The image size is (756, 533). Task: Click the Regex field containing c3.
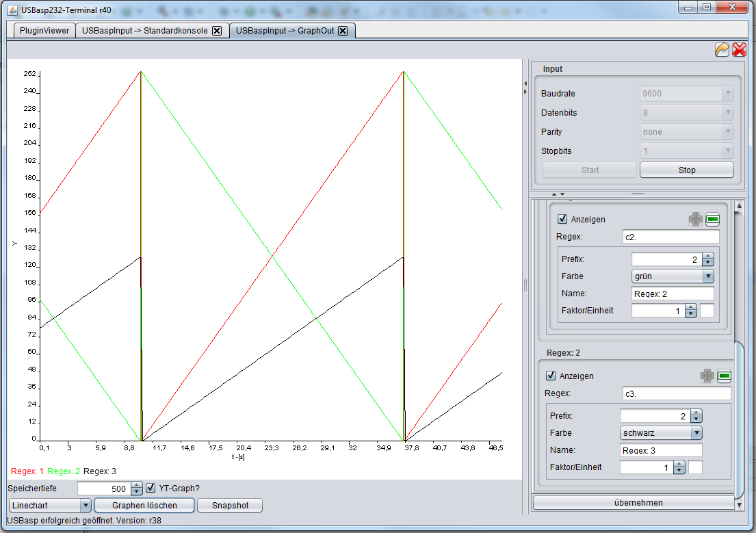[x=677, y=393]
